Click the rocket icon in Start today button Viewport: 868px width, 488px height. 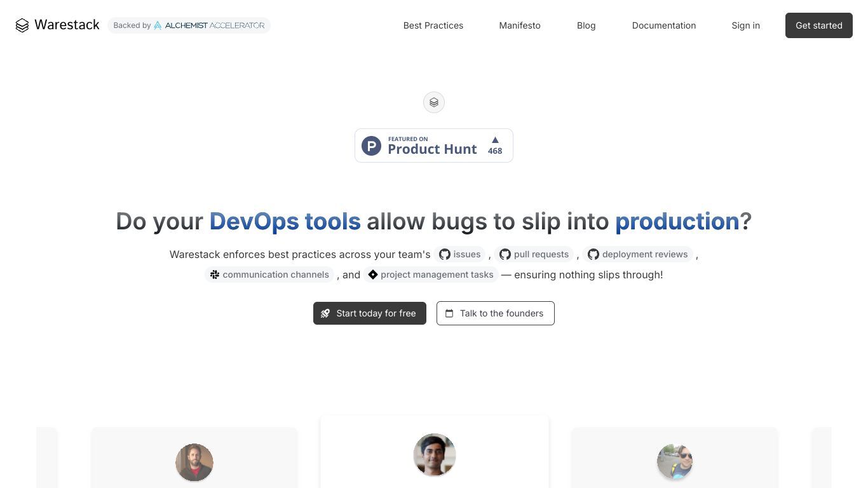coord(325,313)
